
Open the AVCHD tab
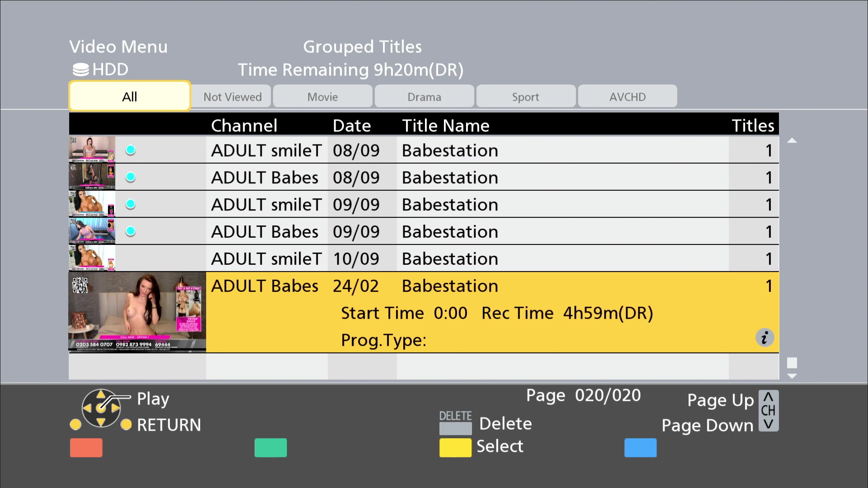click(x=627, y=96)
